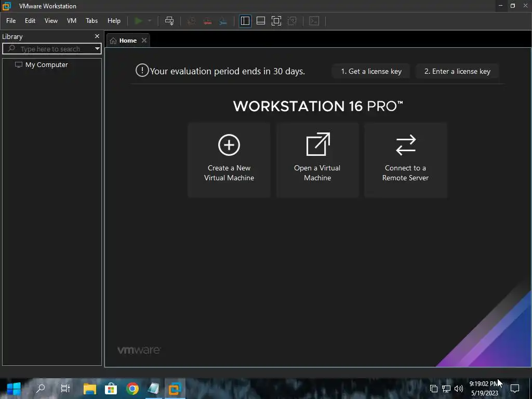532x399 pixels.
Task: Close the Library panel
Action: pyautogui.click(x=97, y=36)
